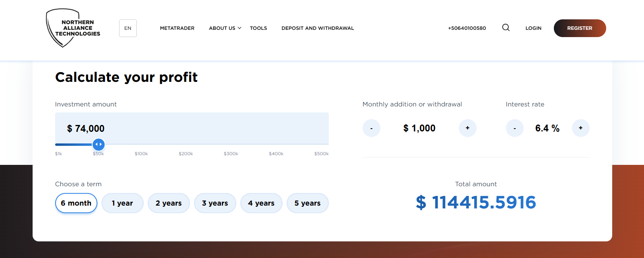This screenshot has height=258, width=644.
Task: Click the search magnifier icon
Action: [x=506, y=27]
